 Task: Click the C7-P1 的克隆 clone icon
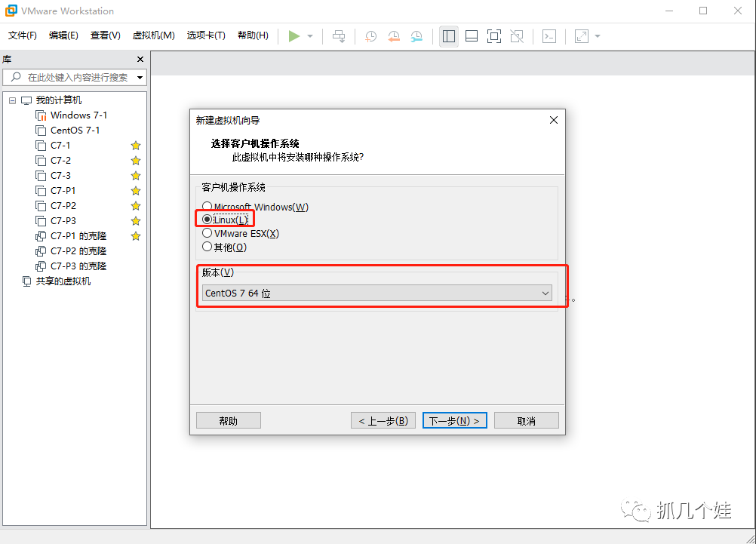[x=41, y=236]
